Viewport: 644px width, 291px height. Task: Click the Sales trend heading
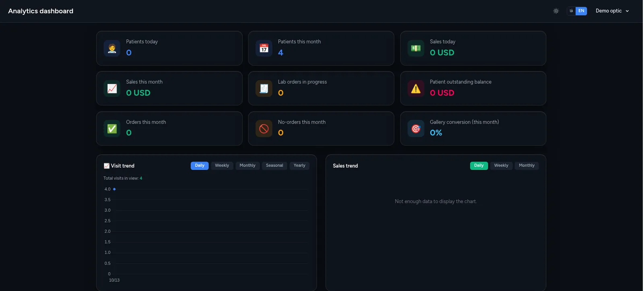(345, 166)
